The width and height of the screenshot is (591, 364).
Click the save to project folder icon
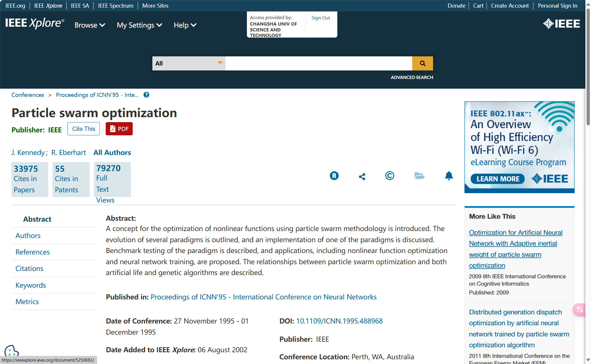tap(419, 176)
